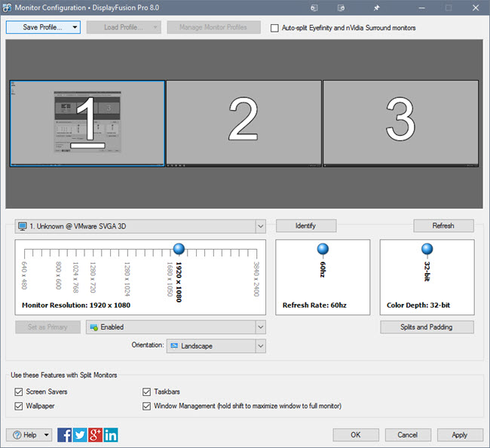Screen dimensions: 490x448
Task: Click the Monitor Resolution: 1920 x 1080 text
Action: click(x=76, y=305)
